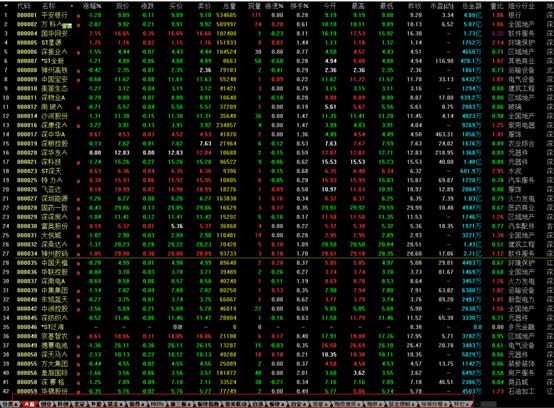Click industry cell 银行 in the first row
This screenshot has width=554, height=408.
[x=515, y=15]
